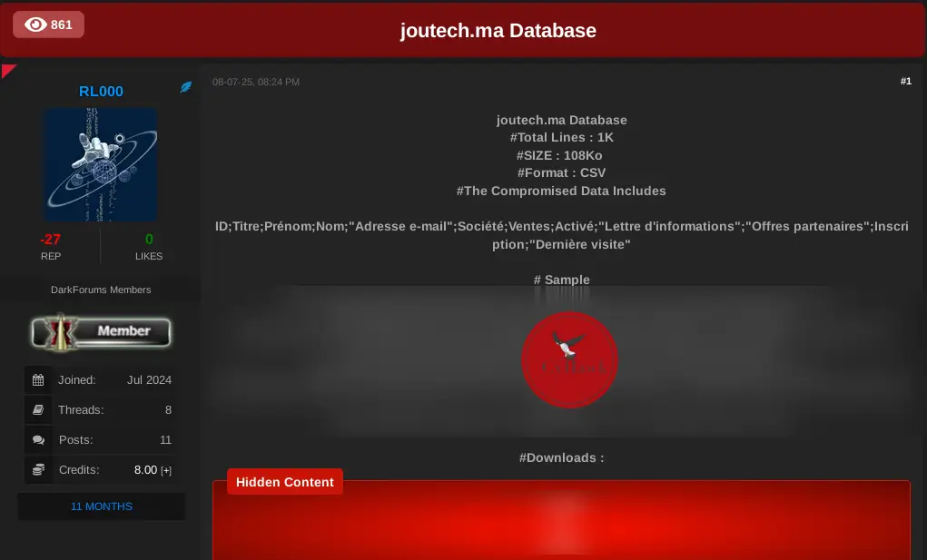
Task: Click the Member rank badge
Action: click(101, 332)
